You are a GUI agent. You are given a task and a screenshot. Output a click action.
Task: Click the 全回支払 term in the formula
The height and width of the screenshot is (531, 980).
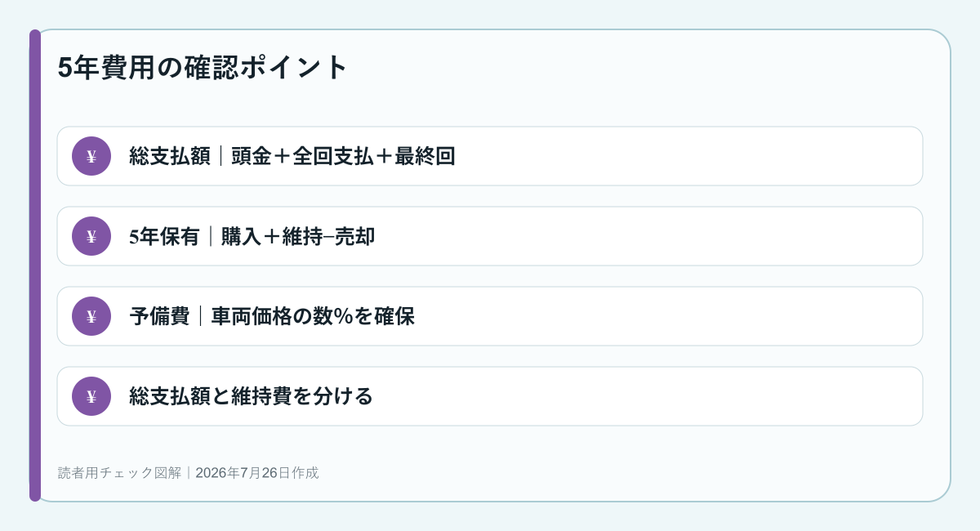pyautogui.click(x=333, y=156)
